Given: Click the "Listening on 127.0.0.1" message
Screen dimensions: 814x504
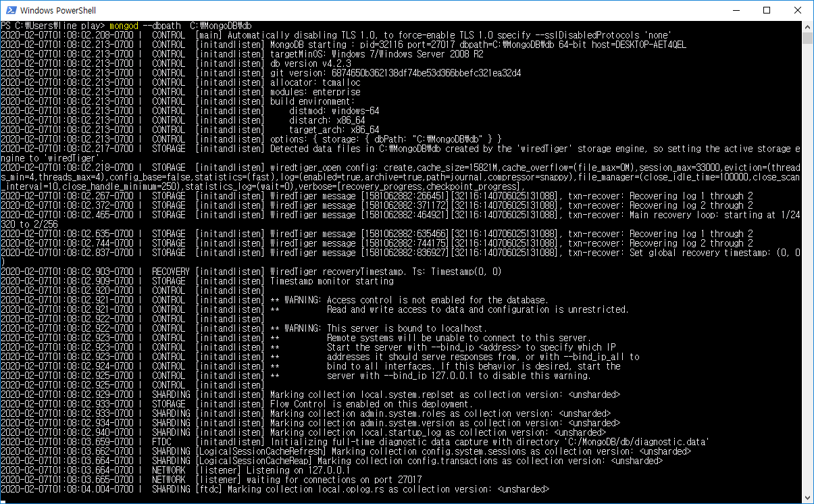Looking at the screenshot, I should [x=299, y=470].
